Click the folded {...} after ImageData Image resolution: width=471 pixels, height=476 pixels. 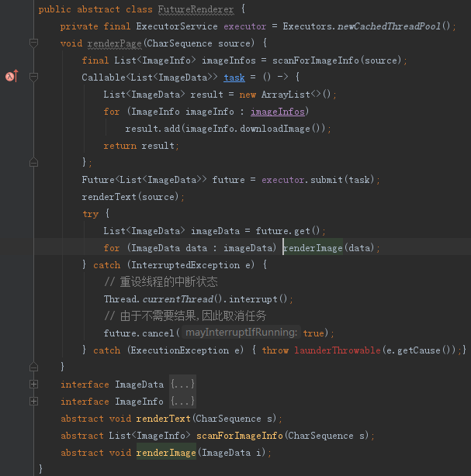(182, 384)
